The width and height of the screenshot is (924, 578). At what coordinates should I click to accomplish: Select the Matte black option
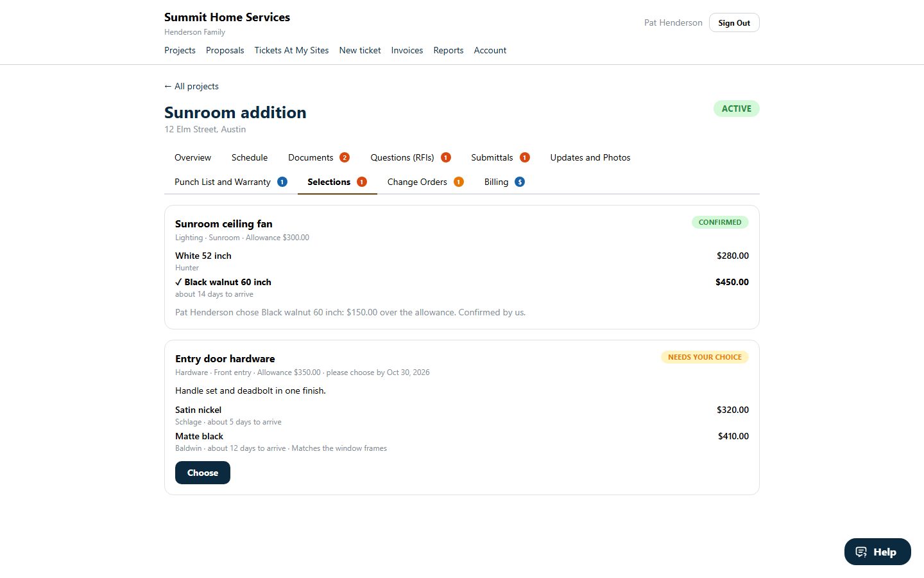[x=199, y=436]
